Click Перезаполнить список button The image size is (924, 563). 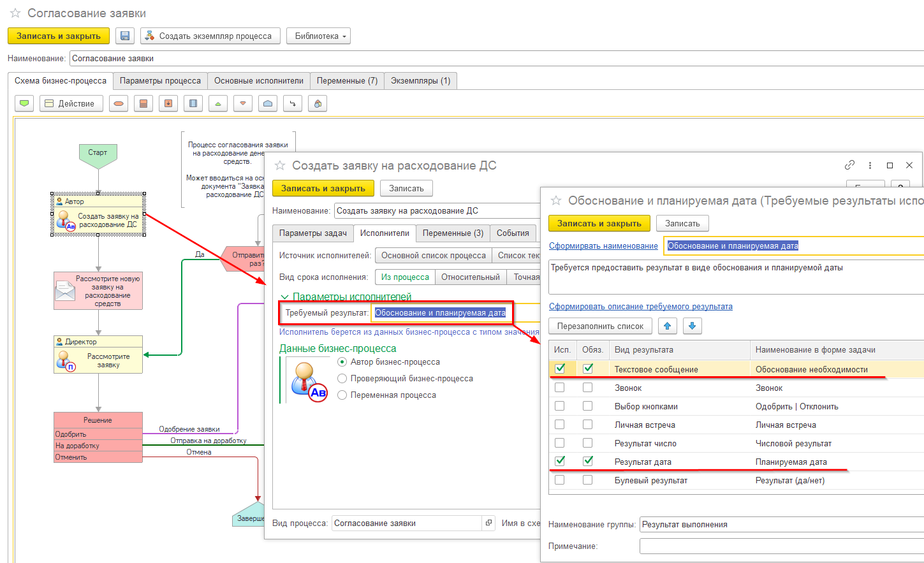coord(600,326)
